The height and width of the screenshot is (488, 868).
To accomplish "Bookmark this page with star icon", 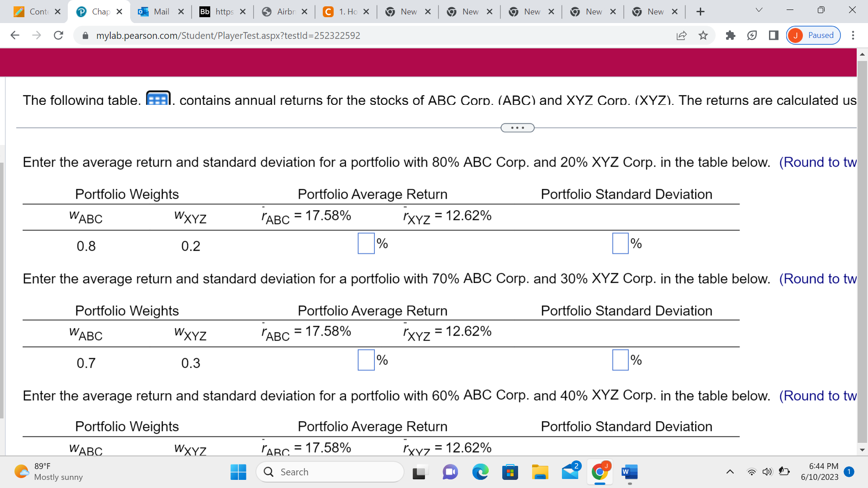I will [703, 35].
